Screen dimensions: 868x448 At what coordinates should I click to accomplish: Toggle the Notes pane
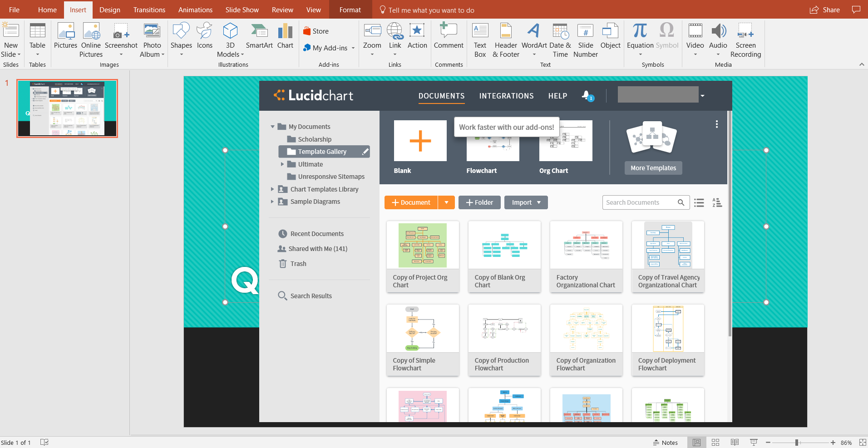click(666, 443)
